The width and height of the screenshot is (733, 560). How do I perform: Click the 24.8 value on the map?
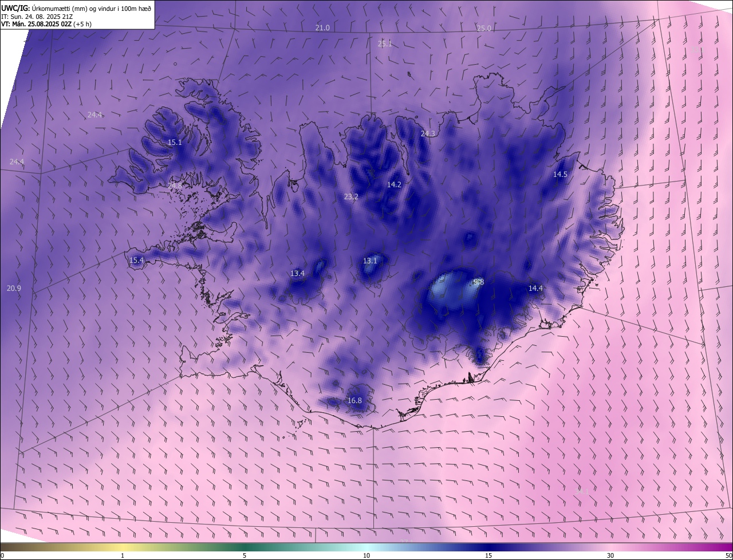coord(175,186)
